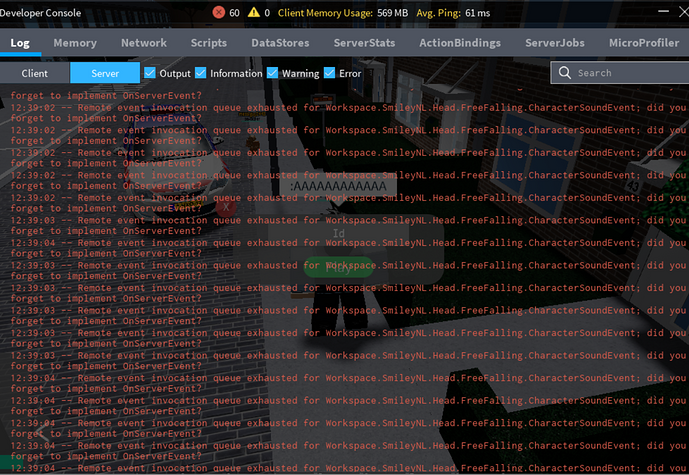This screenshot has height=475, width=689.
Task: Select the Server log button
Action: [x=105, y=73]
